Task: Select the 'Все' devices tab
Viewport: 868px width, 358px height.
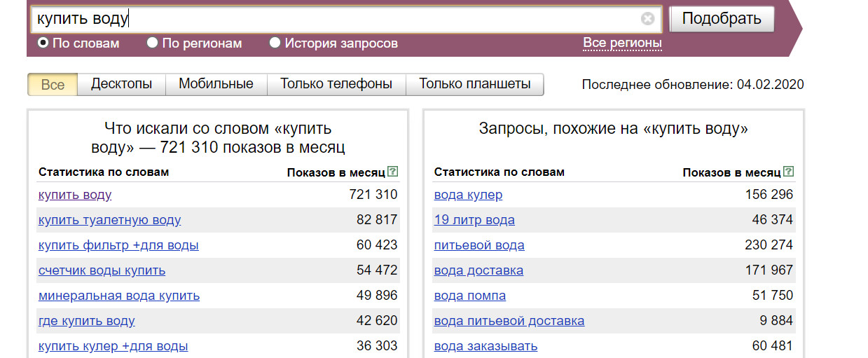Action: [x=53, y=85]
